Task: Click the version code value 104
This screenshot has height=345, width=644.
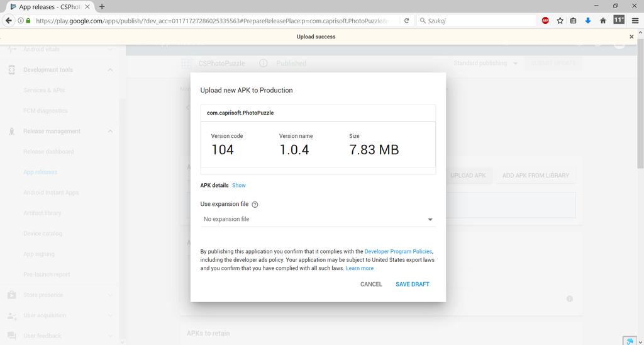Action: tap(223, 150)
